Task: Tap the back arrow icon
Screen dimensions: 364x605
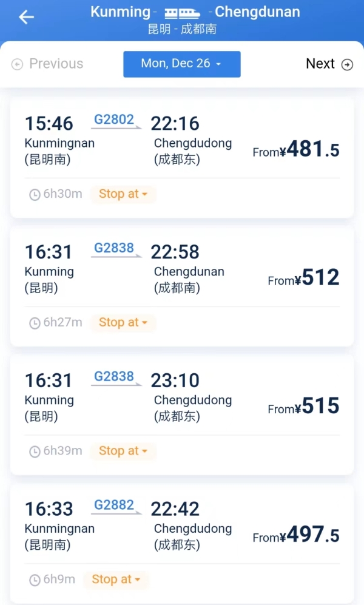Action: click(x=26, y=17)
